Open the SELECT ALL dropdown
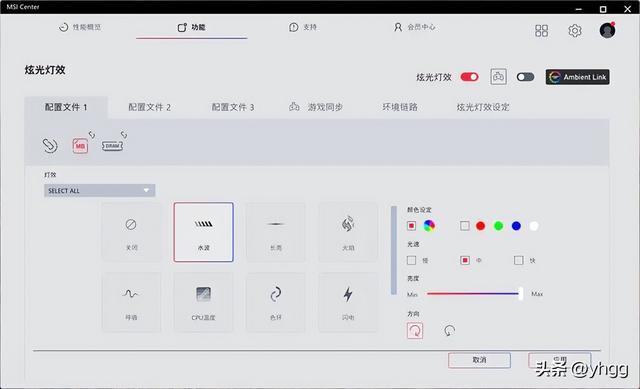640x389 pixels. click(100, 191)
